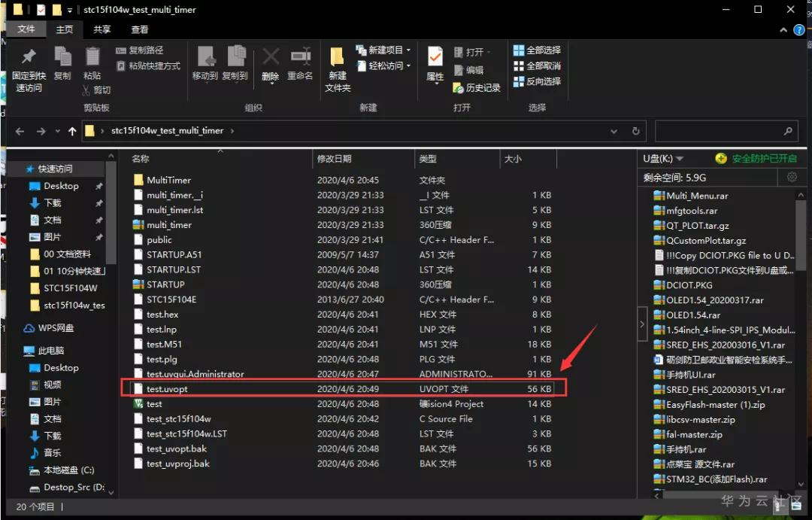
Task: Click the search magnifier icon
Action: point(788,131)
